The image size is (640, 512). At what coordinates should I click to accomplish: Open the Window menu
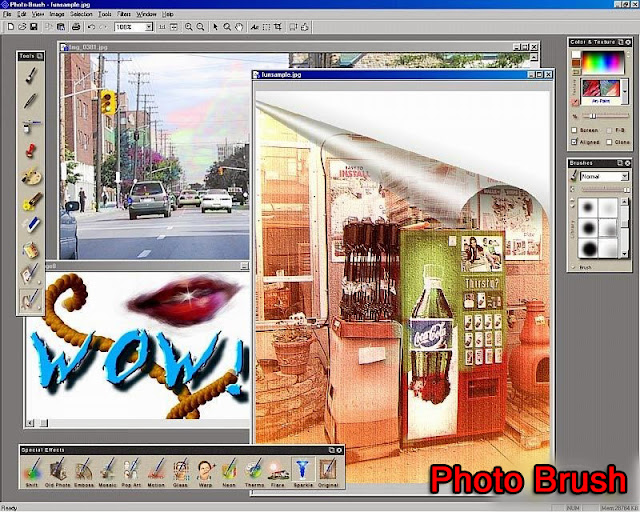pos(146,14)
